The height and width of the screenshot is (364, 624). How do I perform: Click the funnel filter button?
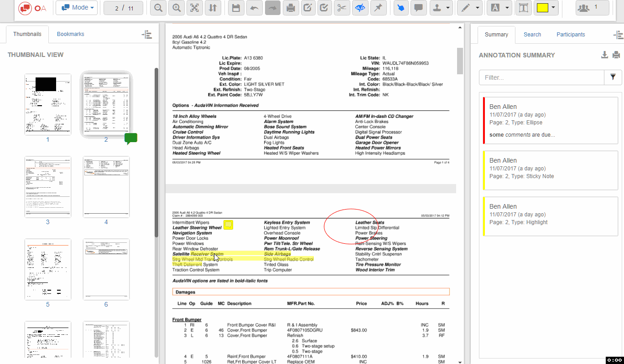pos(613,77)
